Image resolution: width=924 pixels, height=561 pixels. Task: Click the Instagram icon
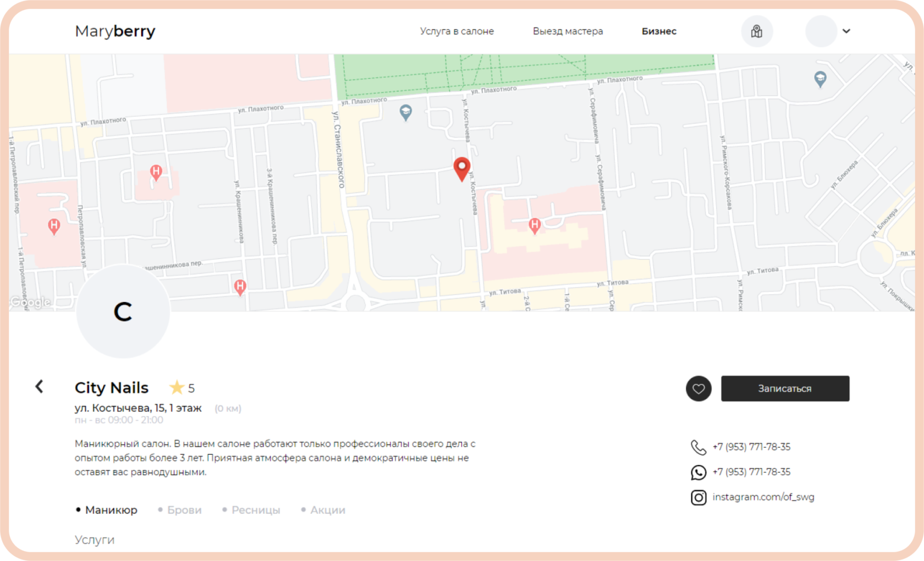click(x=698, y=498)
